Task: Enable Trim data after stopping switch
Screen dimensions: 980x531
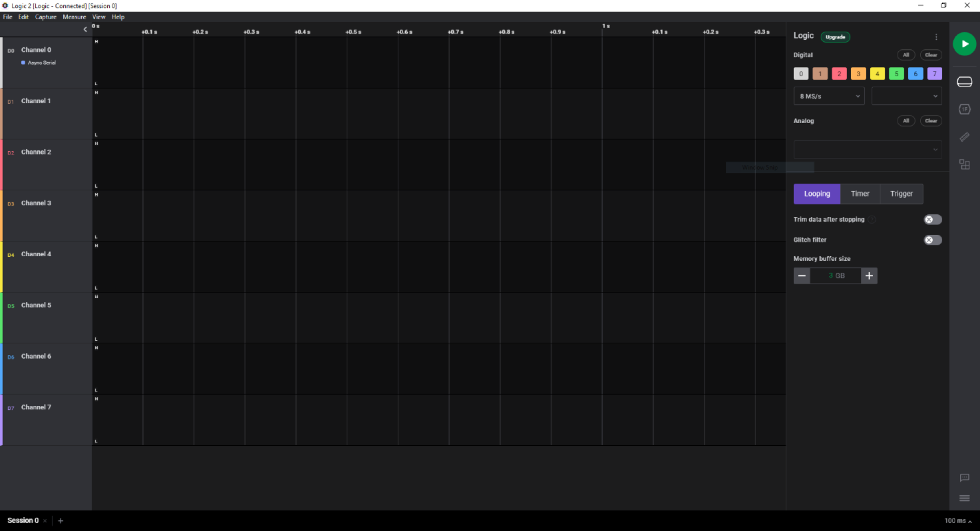Action: pos(933,219)
